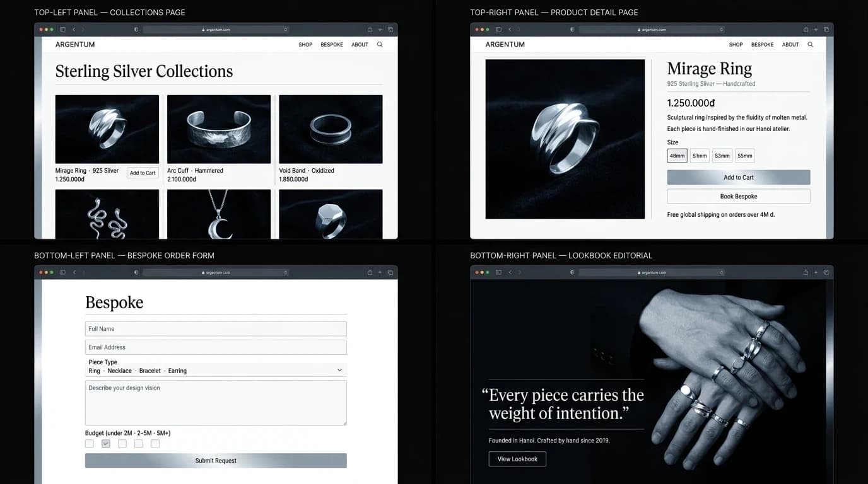Click the search icon on the Product Detail page

click(x=811, y=45)
